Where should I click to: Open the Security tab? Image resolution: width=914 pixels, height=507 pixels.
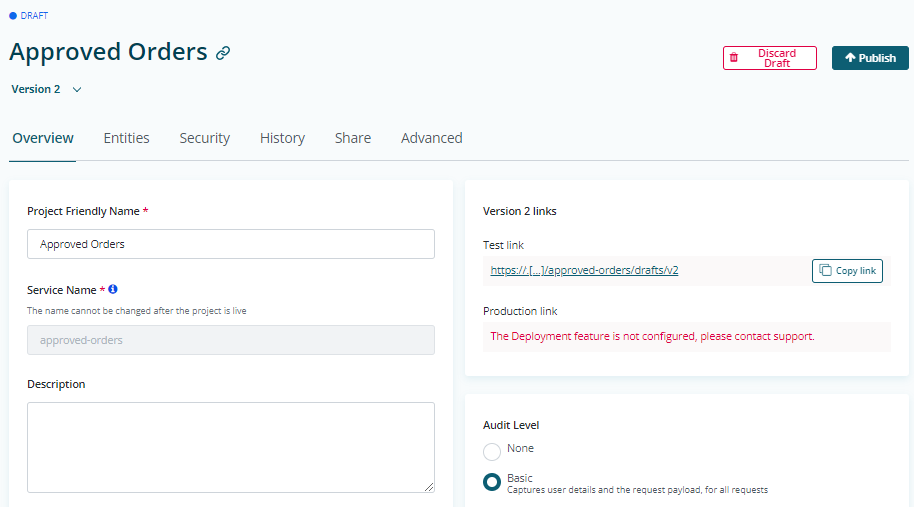[205, 138]
